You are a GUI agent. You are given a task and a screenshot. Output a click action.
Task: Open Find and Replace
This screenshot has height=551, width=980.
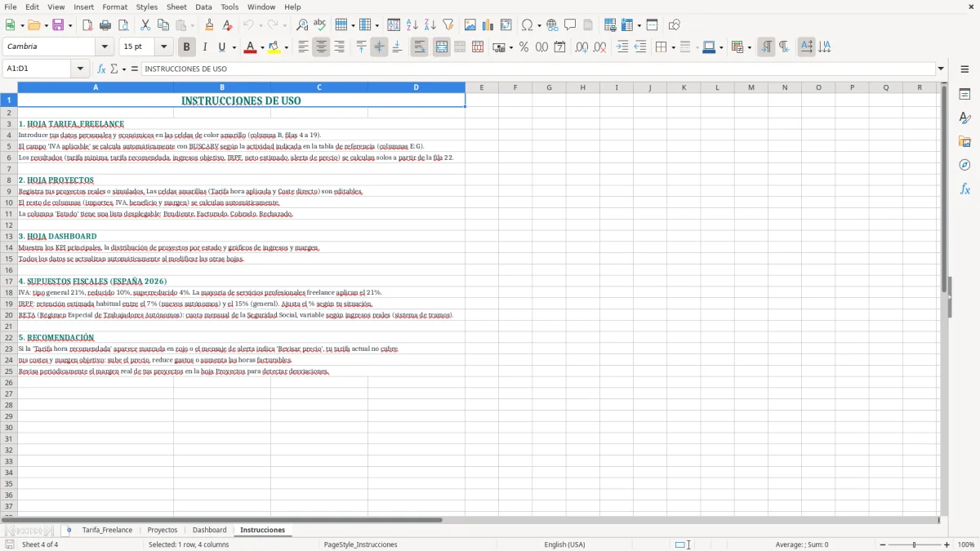[x=302, y=25]
